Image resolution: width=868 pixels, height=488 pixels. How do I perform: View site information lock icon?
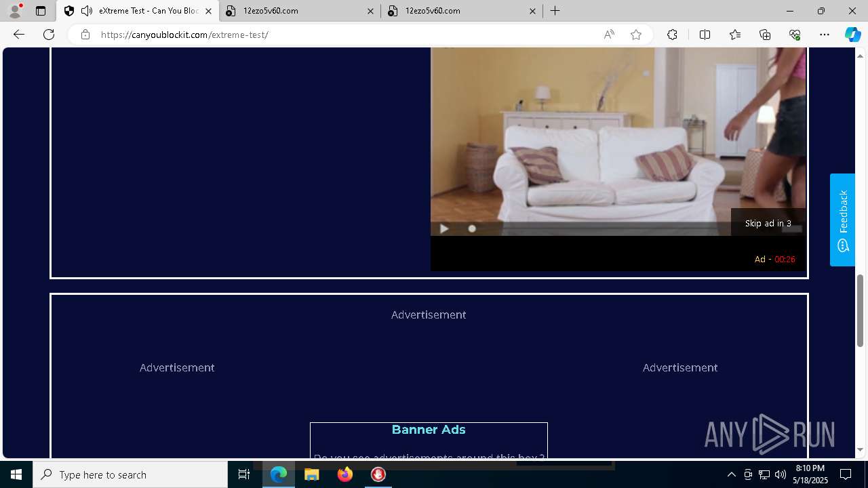point(85,35)
